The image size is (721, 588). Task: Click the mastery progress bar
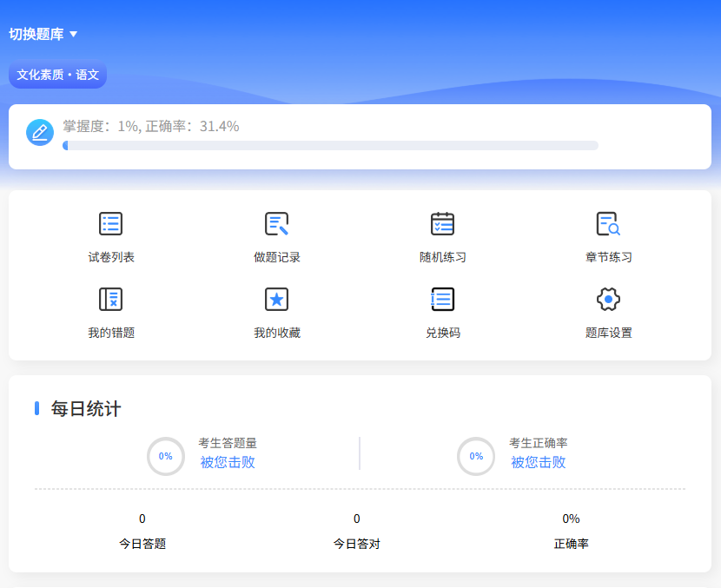[330, 146]
